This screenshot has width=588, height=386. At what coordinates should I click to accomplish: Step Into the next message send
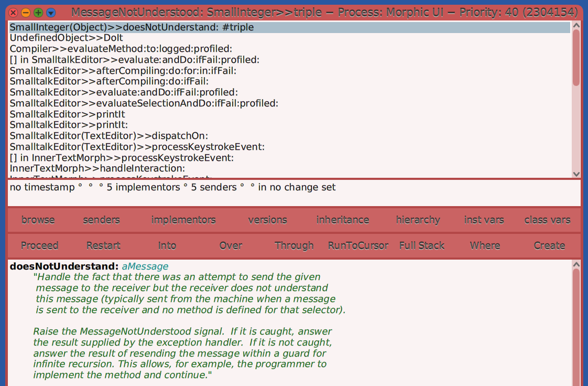(167, 245)
